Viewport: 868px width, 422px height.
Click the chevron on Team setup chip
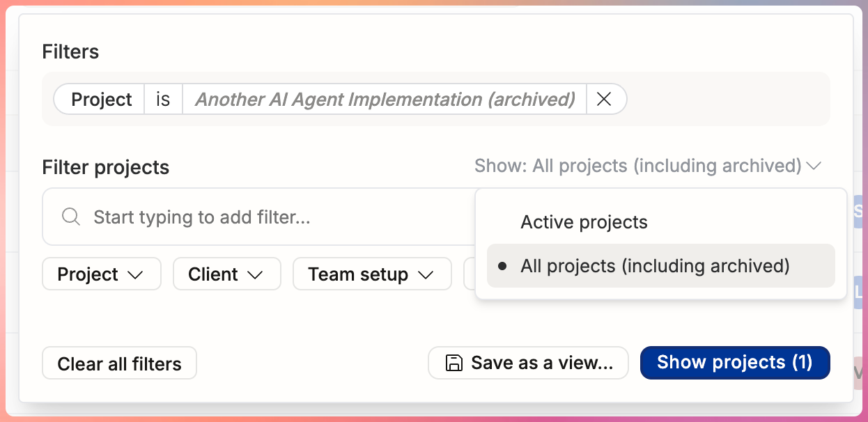tap(426, 275)
